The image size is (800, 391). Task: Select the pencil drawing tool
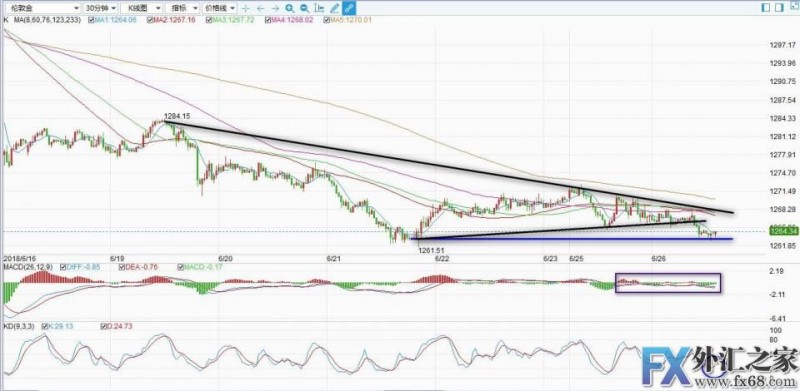(x=335, y=8)
